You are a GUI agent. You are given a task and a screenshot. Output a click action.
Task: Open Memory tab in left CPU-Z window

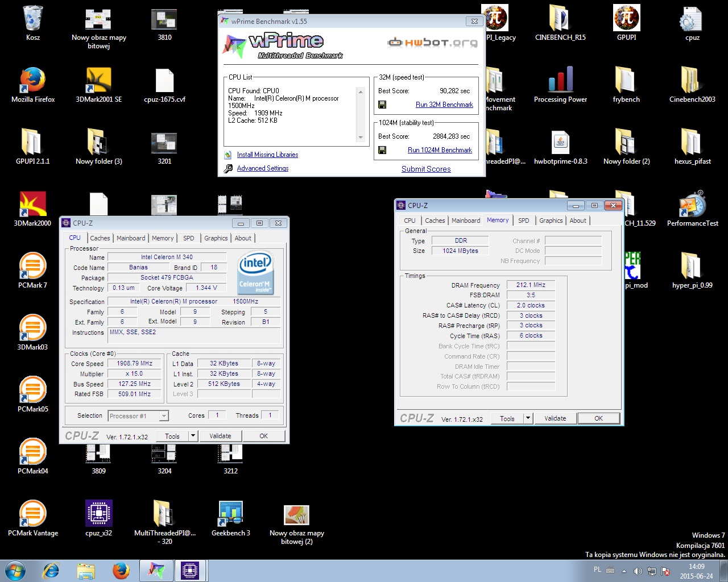[163, 238]
